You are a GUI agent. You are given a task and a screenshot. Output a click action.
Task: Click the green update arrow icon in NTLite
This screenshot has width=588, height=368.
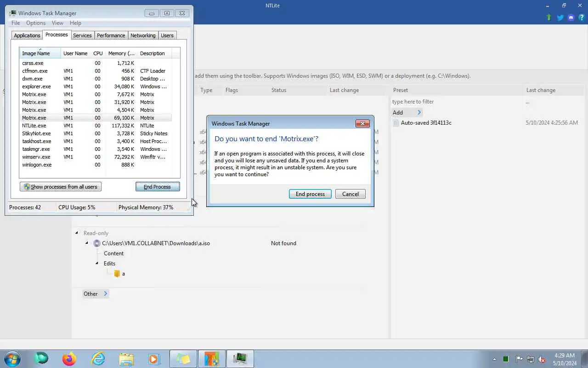549,17
